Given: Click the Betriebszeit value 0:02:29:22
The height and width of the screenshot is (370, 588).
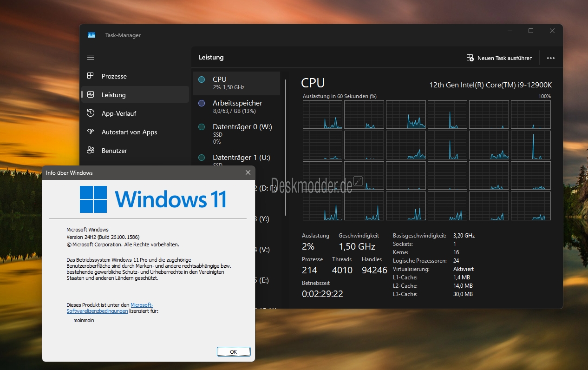Looking at the screenshot, I should [322, 294].
